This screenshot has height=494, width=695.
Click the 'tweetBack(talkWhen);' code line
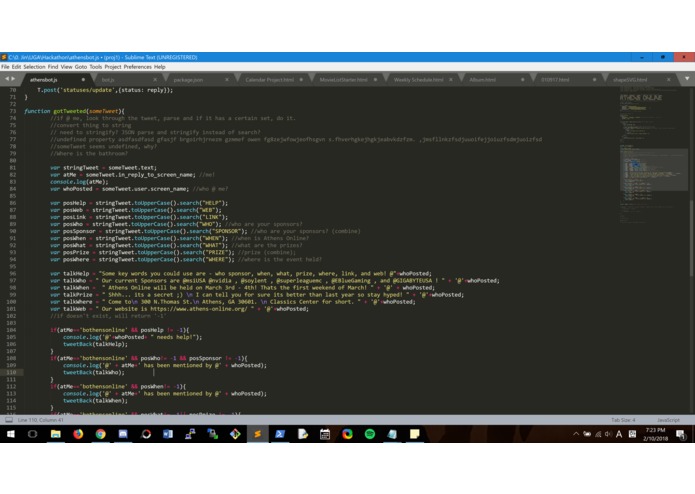[x=95, y=401]
